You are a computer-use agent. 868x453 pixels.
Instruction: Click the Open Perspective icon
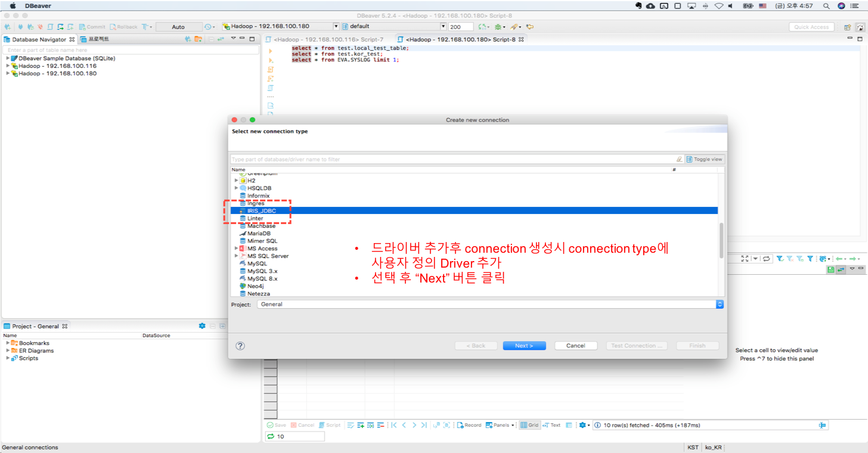[847, 27]
